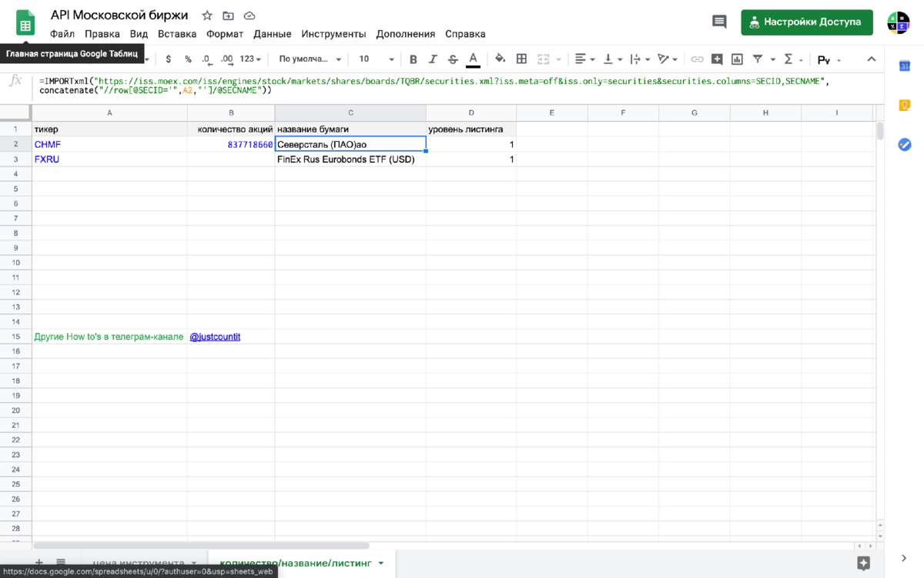This screenshot has height=578, width=924.
Task: Click the merge cells icon
Action: tap(544, 59)
